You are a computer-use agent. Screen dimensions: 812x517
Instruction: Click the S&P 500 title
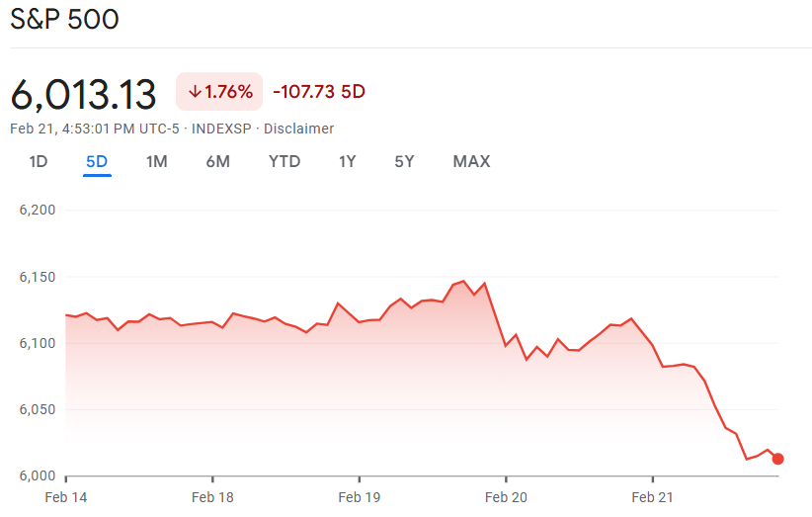click(x=64, y=20)
